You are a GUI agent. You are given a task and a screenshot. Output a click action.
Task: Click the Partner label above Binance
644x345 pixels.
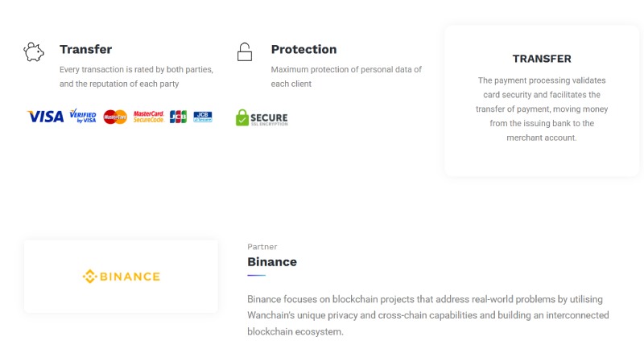point(262,247)
